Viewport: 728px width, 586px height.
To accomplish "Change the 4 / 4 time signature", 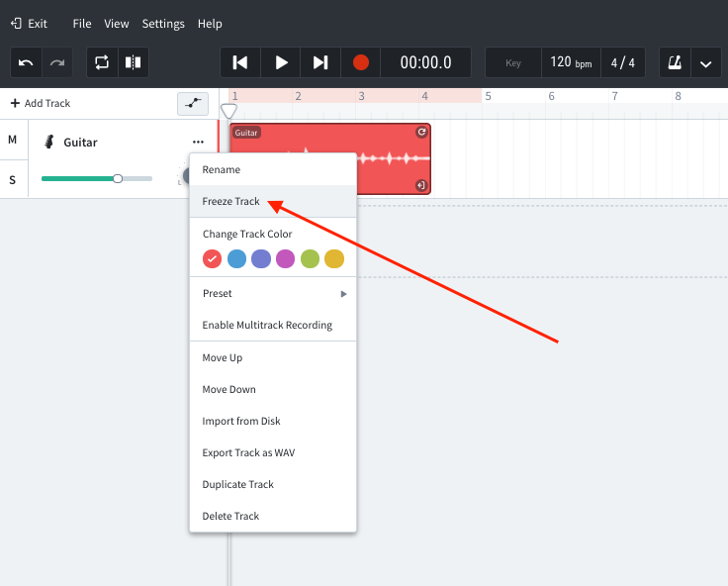I will pos(622,62).
